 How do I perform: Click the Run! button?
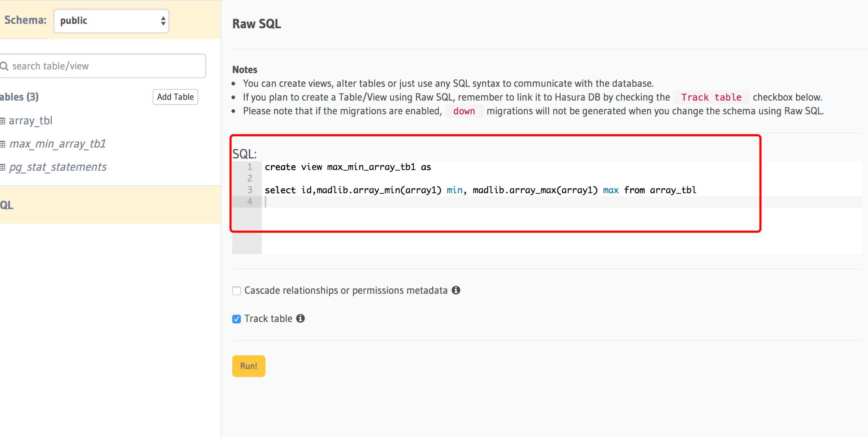point(249,366)
